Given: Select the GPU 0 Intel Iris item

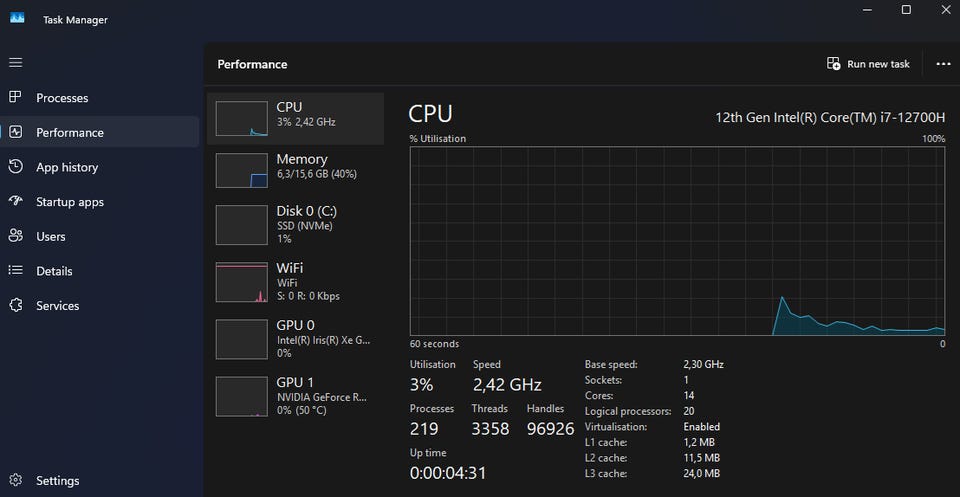Looking at the screenshot, I should pyautogui.click(x=296, y=338).
